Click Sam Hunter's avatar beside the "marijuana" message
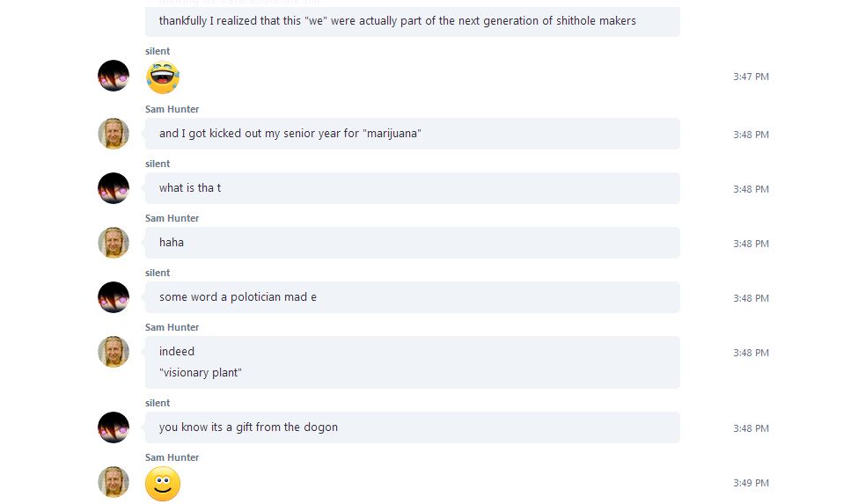The image size is (865, 504). click(x=114, y=134)
